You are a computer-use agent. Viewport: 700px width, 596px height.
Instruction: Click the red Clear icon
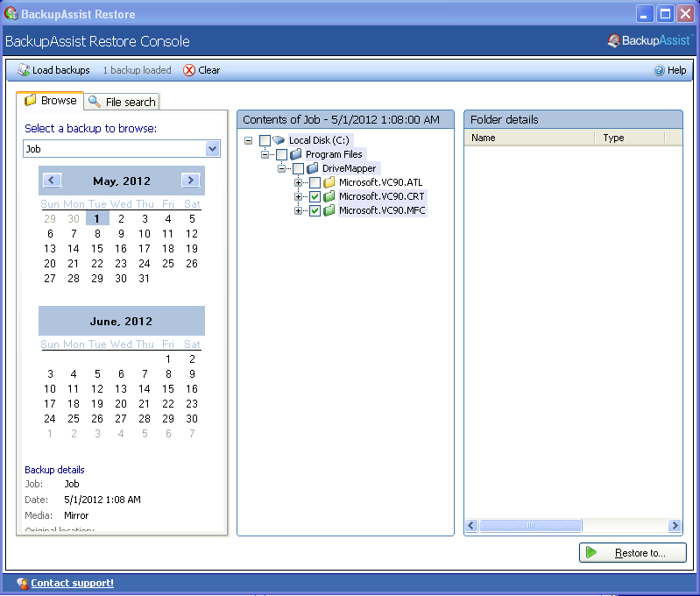(x=189, y=70)
